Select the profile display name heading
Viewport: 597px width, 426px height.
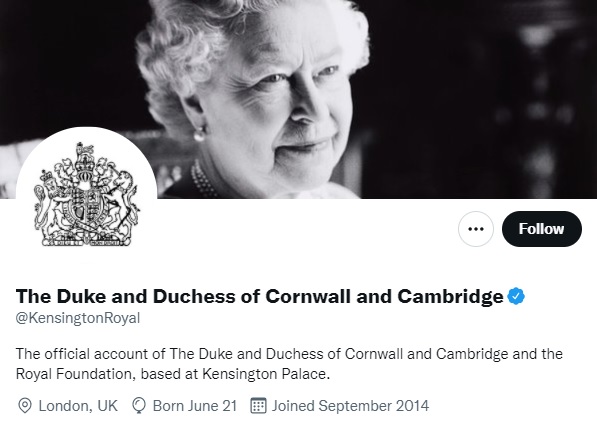click(x=259, y=296)
